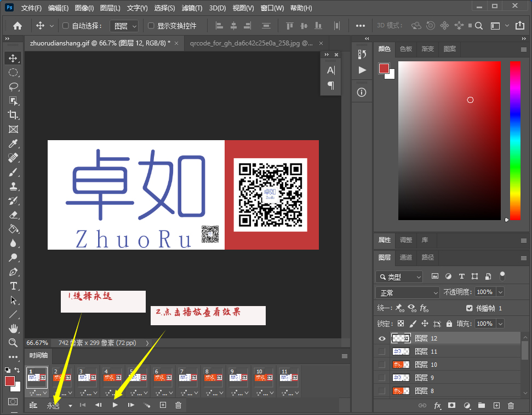This screenshot has width=532, height=415.
Task: Show 图层 11 by clicking its visibility box
Action: (381, 351)
